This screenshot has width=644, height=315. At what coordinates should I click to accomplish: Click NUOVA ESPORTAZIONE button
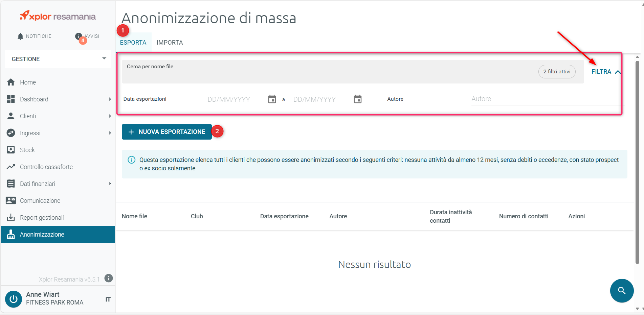[167, 132]
